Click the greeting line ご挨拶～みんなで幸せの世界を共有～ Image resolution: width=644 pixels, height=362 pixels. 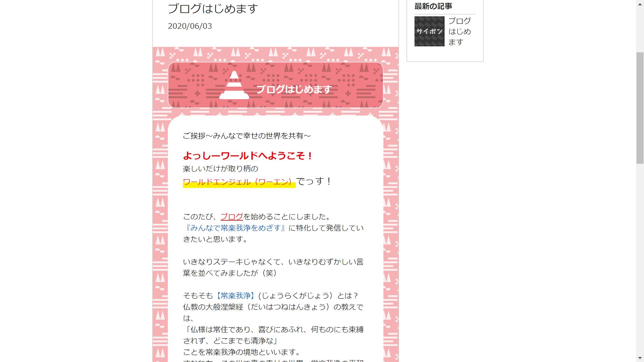coord(247,136)
